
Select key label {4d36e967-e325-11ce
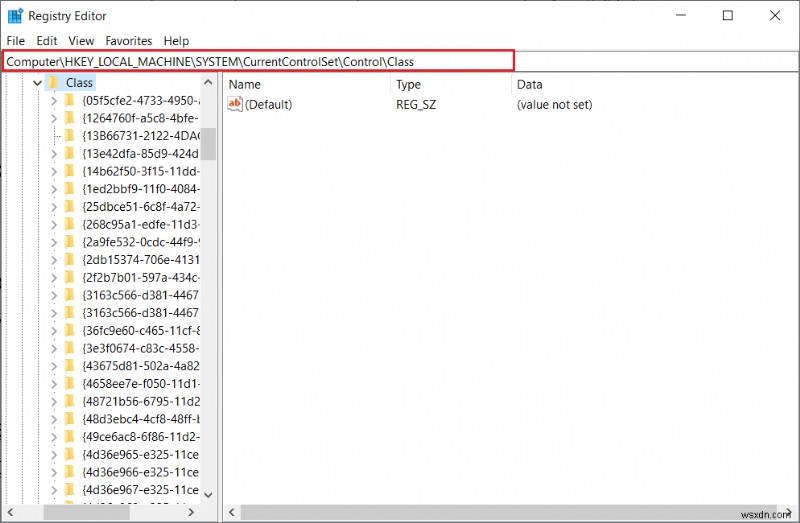click(x=140, y=490)
